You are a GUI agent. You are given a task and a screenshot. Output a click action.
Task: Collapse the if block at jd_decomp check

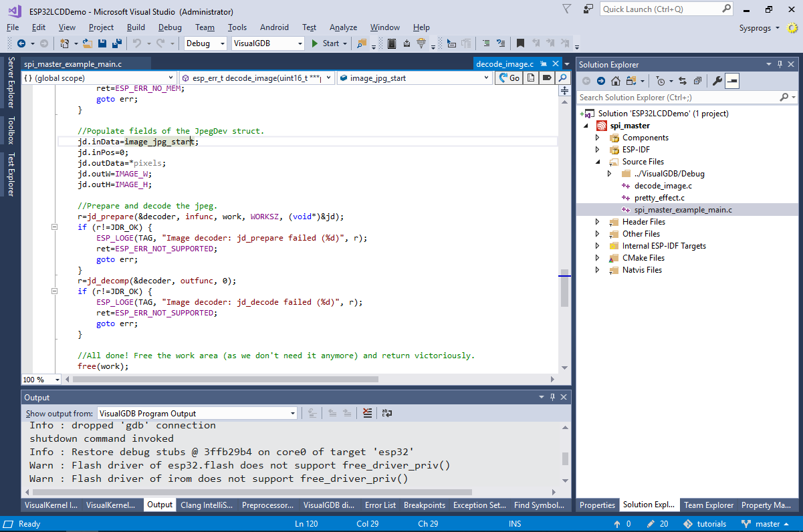click(55, 291)
